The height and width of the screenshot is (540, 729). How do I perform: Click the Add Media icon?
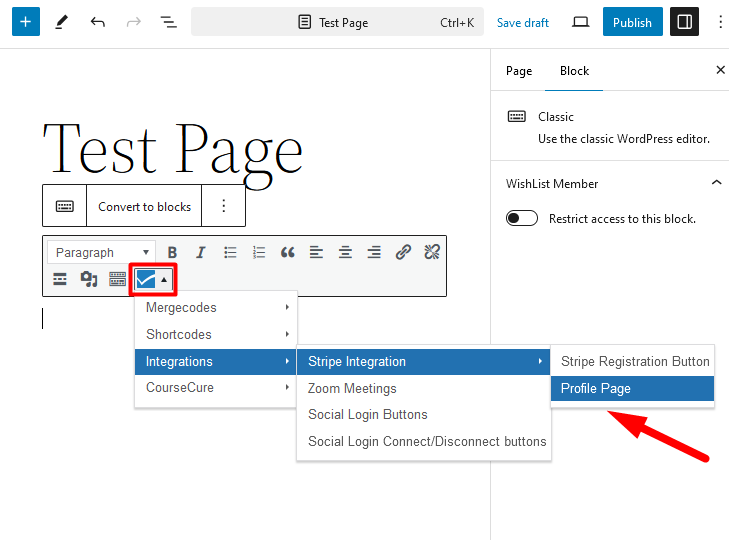click(x=89, y=279)
